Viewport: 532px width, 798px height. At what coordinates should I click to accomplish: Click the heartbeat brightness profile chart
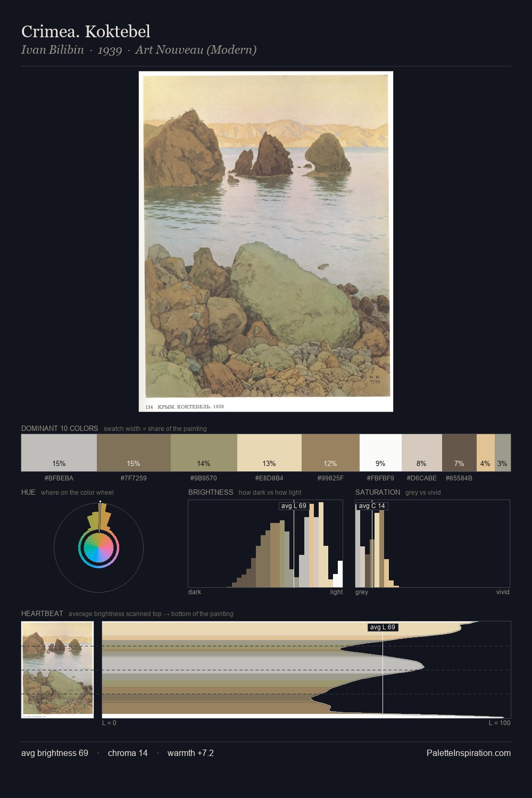pos(306,669)
